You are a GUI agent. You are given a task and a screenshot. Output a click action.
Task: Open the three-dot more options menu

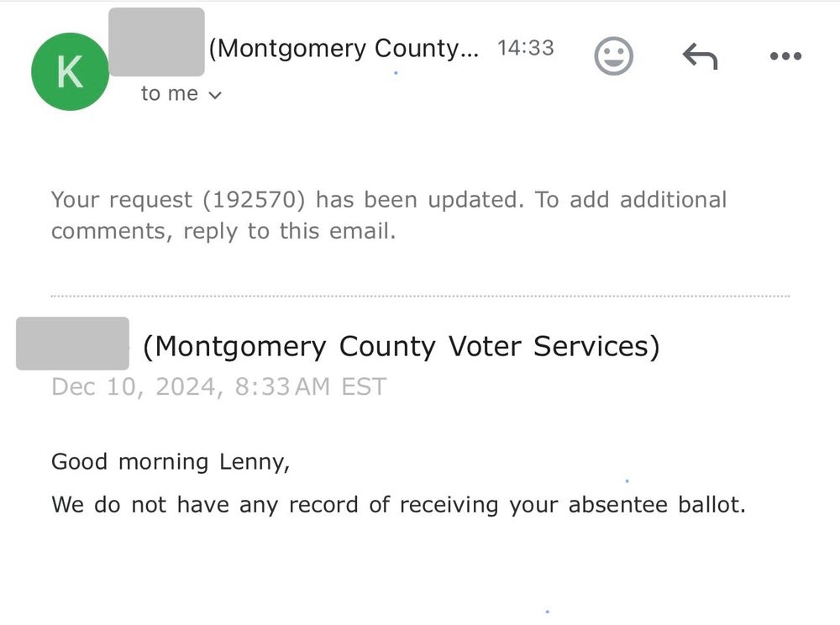[785, 55]
